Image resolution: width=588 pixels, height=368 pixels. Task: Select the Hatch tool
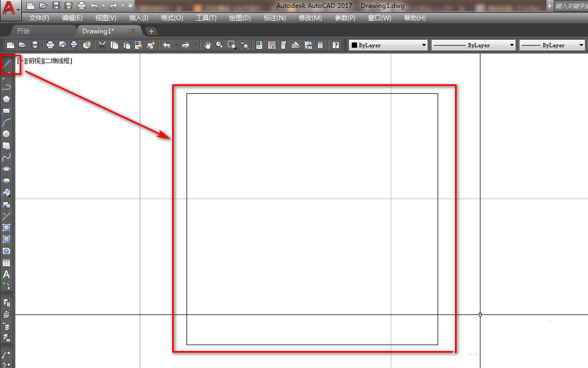pos(6,227)
